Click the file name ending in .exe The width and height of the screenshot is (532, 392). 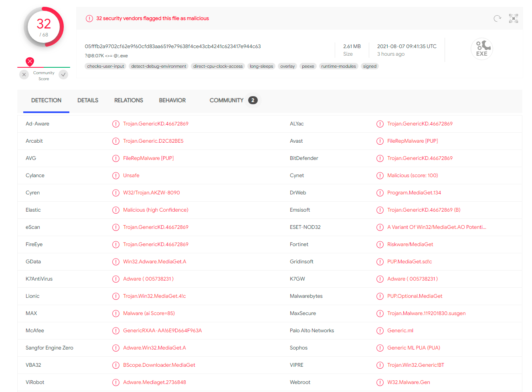pyautogui.click(x=106, y=56)
